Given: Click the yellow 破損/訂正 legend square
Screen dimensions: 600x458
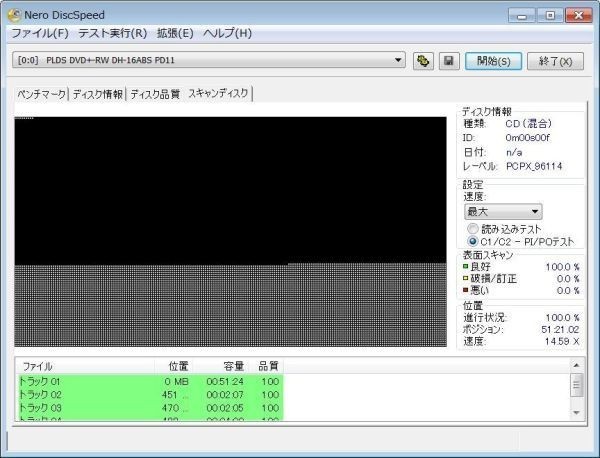Looking at the screenshot, I should click(466, 278).
